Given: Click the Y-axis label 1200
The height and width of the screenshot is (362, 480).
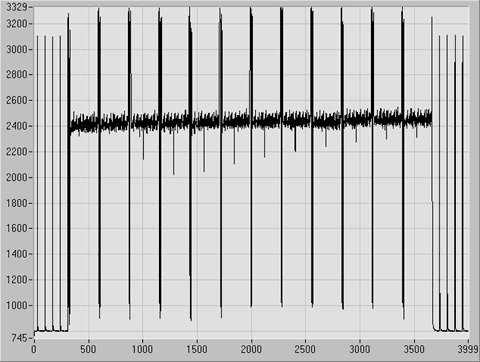Looking at the screenshot, I should [x=17, y=280].
